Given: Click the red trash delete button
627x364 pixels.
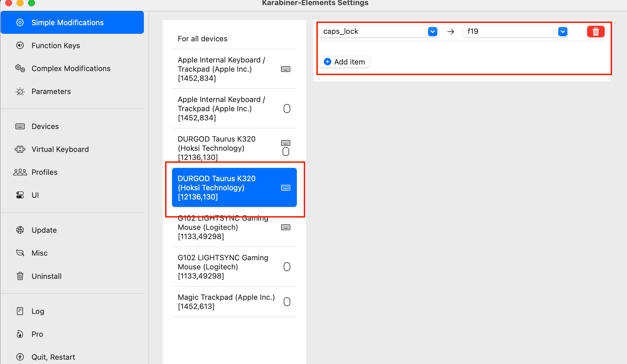Looking at the screenshot, I should (595, 32).
